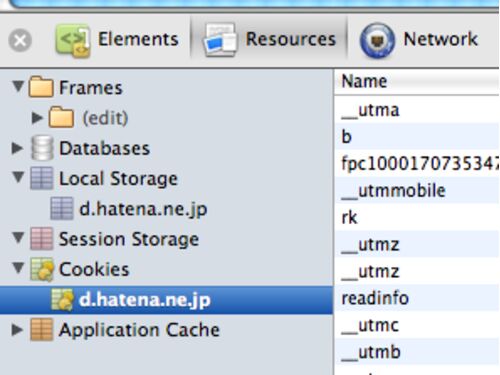
Task: Select the __utmc cookie row
Action: click(417, 325)
